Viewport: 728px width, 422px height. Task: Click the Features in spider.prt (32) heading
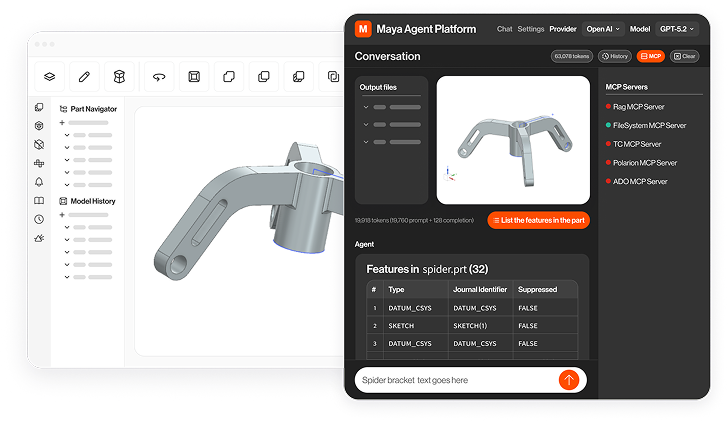[427, 269]
